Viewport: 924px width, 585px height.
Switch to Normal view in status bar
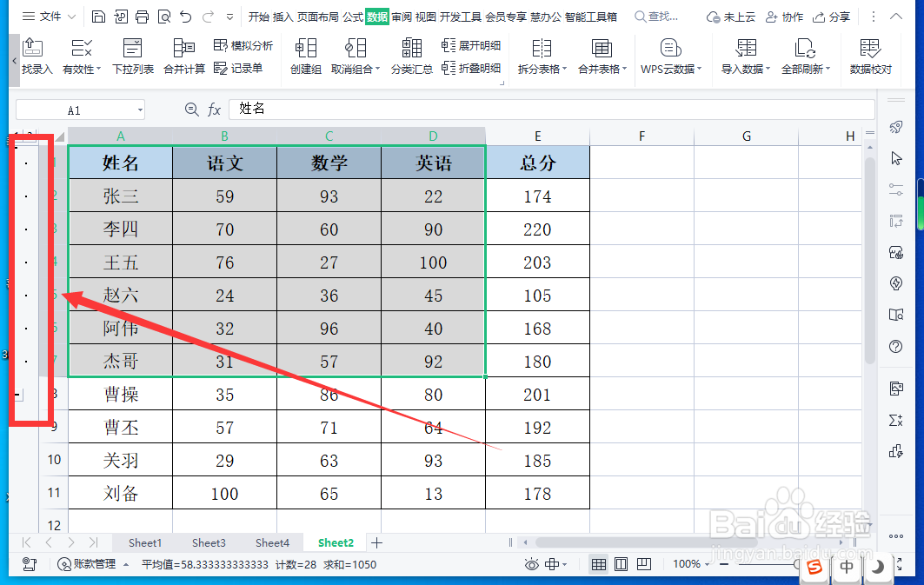point(598,564)
